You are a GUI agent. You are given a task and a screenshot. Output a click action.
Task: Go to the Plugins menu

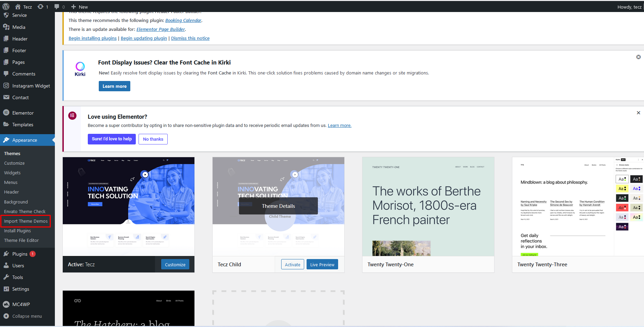pos(20,254)
